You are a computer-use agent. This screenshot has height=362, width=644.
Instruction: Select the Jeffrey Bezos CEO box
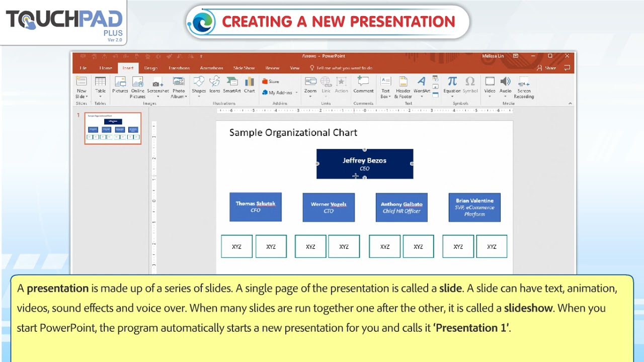pos(365,164)
